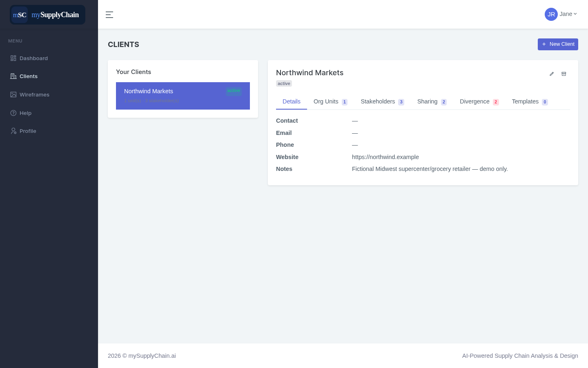Click the https://northwind.example website value
The image size is (588, 368).
pos(385,157)
